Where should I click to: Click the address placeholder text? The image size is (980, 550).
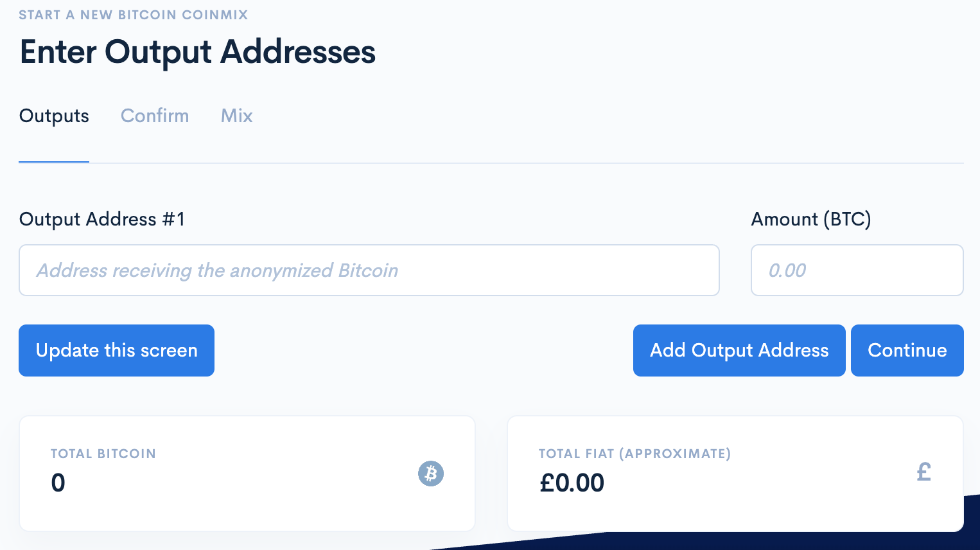217,271
